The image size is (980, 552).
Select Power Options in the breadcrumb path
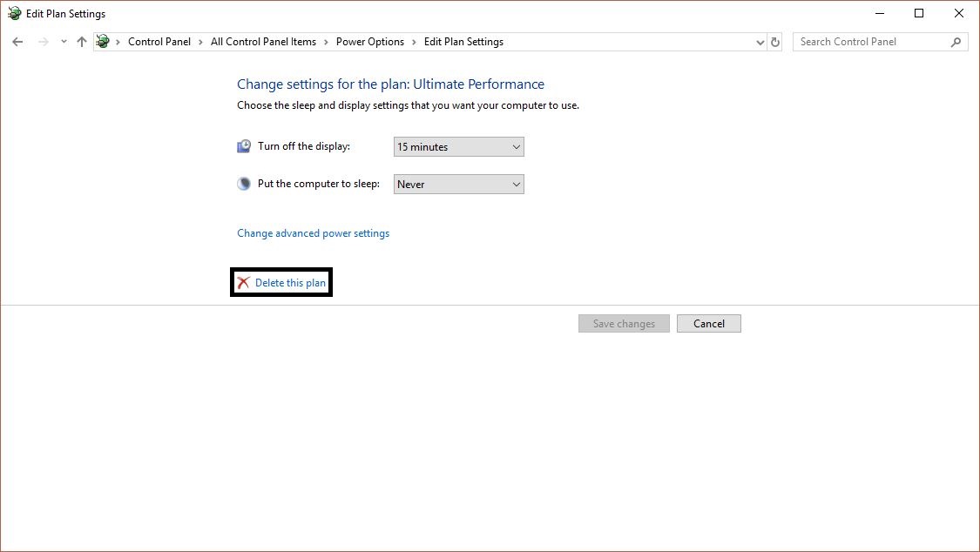pyautogui.click(x=371, y=41)
